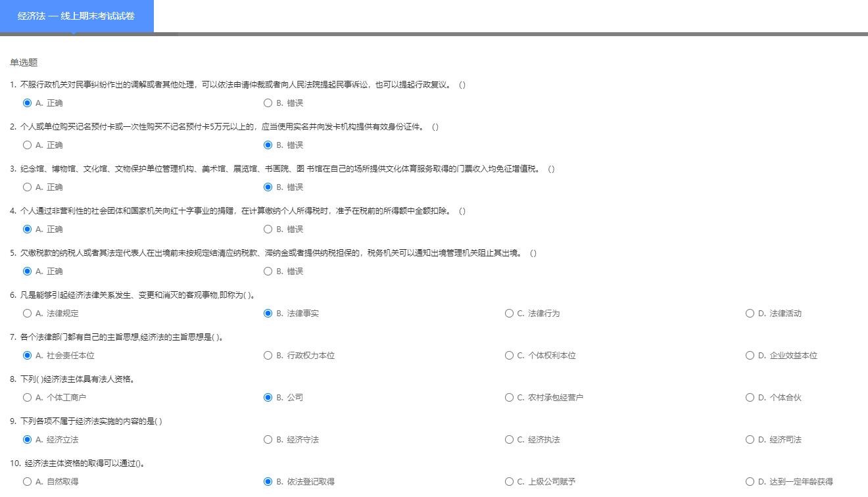This screenshot has width=868, height=497.
Task: Select option D. 达到一定年龄获得
Action: pyautogui.click(x=750, y=482)
